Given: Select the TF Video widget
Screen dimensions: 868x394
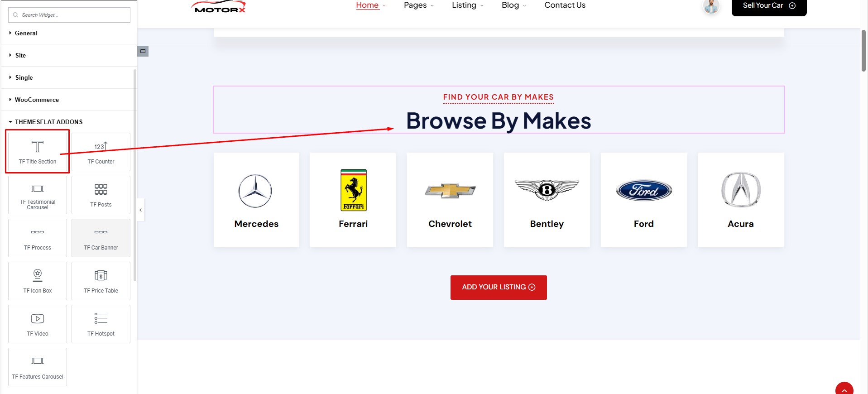Looking at the screenshot, I should point(38,324).
